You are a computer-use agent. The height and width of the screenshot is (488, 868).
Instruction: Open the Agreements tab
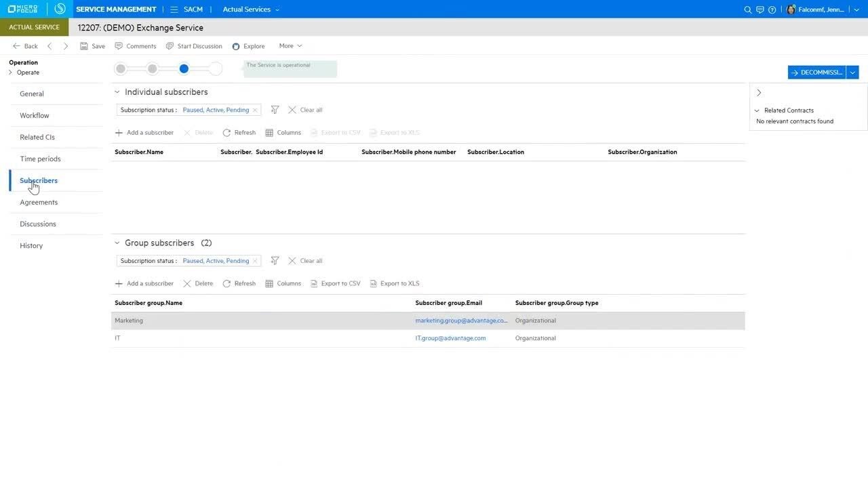point(39,202)
